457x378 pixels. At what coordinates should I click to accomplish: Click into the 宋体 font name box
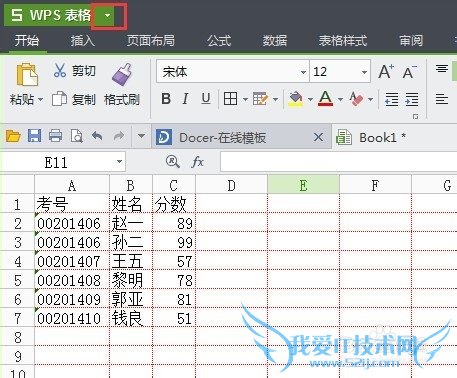(228, 72)
